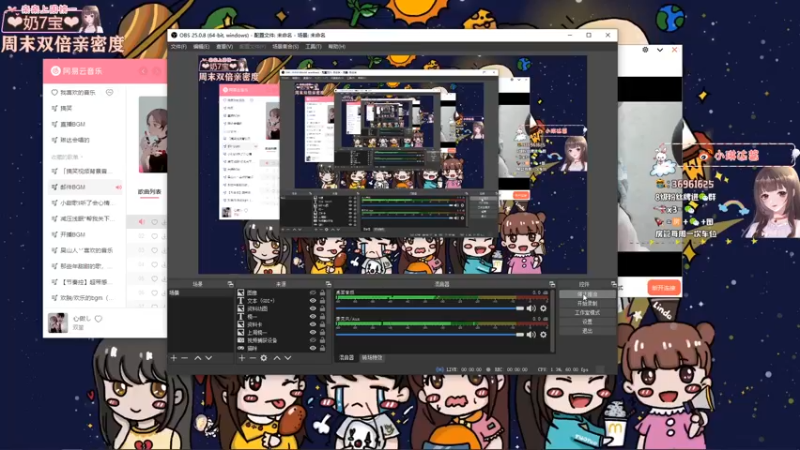The height and width of the screenshot is (450, 800).
Task: Move the selected source down
Action: coord(288,358)
